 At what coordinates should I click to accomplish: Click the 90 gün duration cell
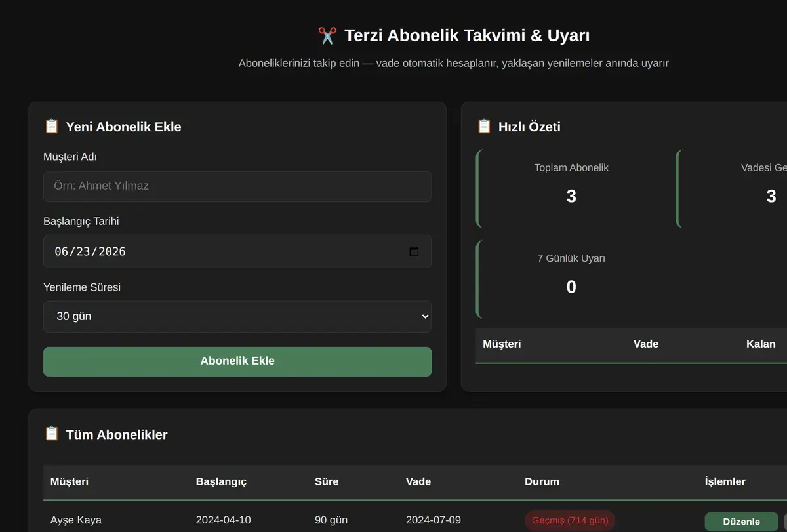pyautogui.click(x=331, y=520)
